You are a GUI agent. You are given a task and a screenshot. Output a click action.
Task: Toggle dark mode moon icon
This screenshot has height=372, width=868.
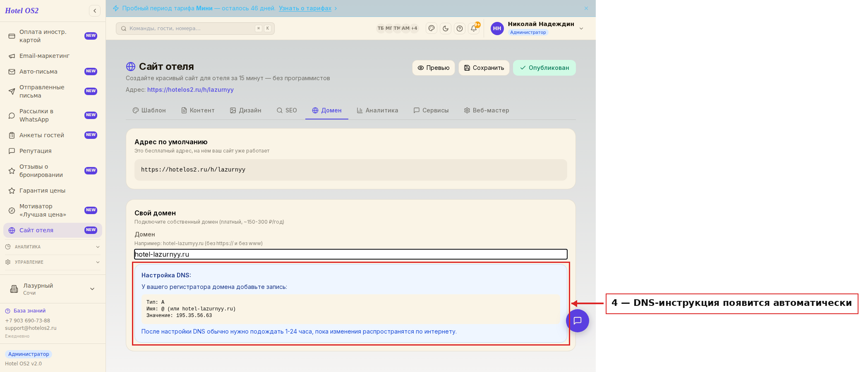click(446, 29)
